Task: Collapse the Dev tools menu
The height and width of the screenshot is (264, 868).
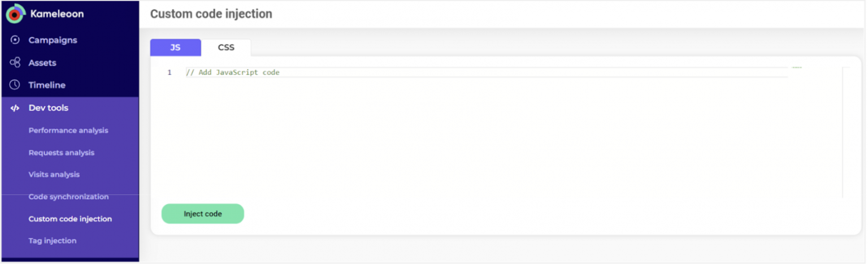Action: coord(49,108)
